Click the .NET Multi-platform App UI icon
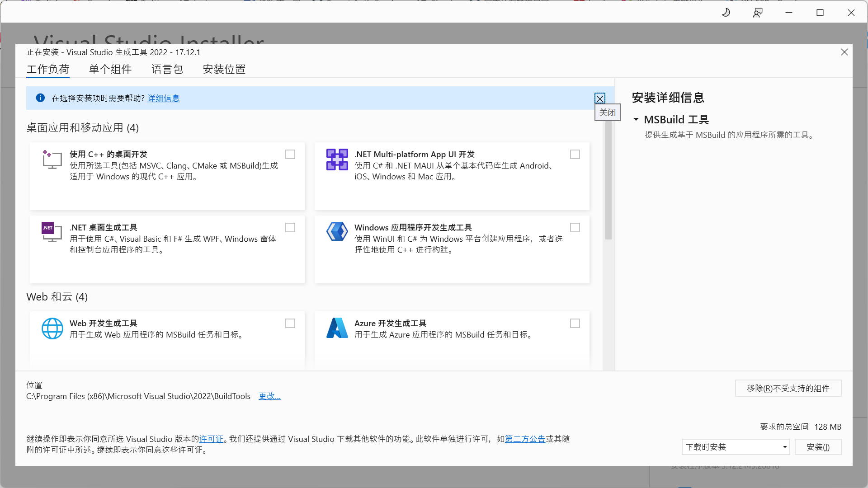The height and width of the screenshot is (488, 868). tap(337, 160)
